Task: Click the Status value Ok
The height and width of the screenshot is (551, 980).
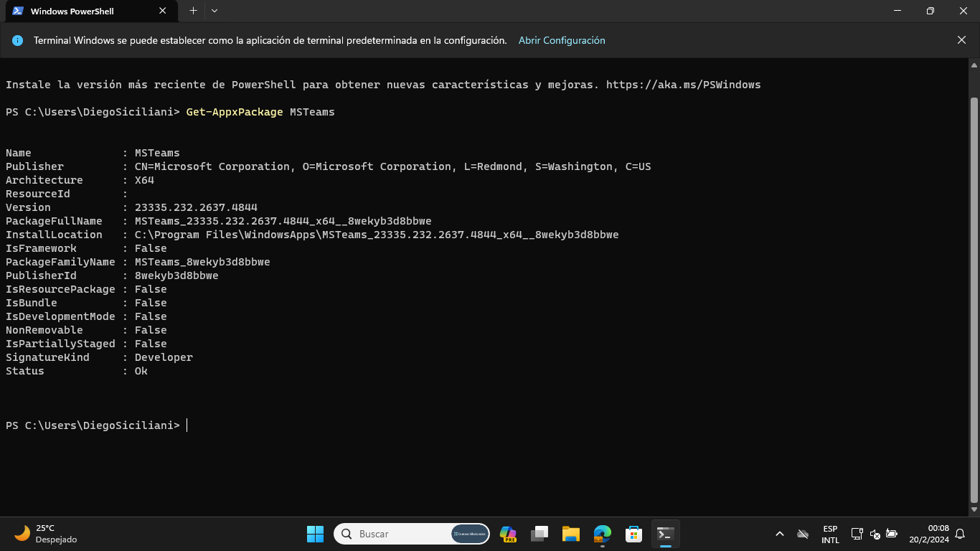Action: point(141,371)
